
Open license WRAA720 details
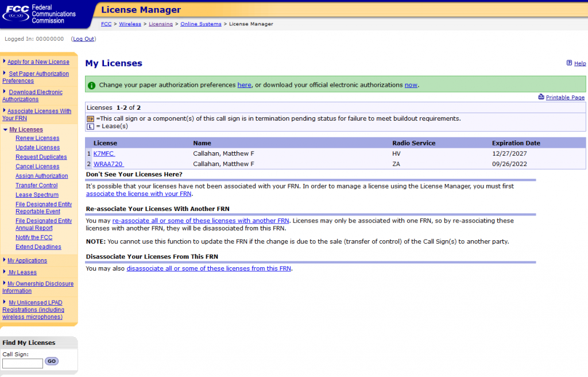108,163
